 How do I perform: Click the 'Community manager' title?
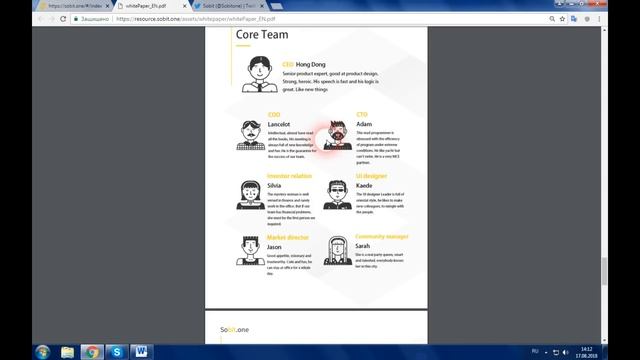coord(382,236)
